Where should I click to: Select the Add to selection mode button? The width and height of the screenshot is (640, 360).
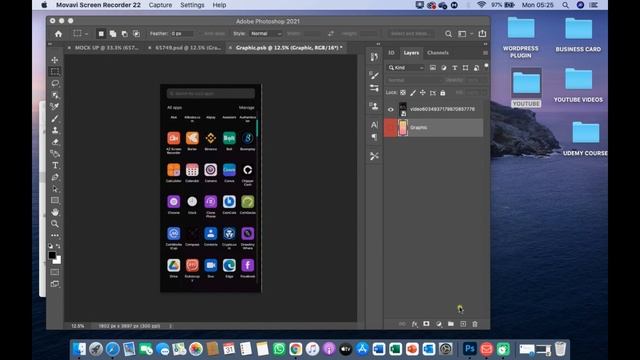coord(113,34)
